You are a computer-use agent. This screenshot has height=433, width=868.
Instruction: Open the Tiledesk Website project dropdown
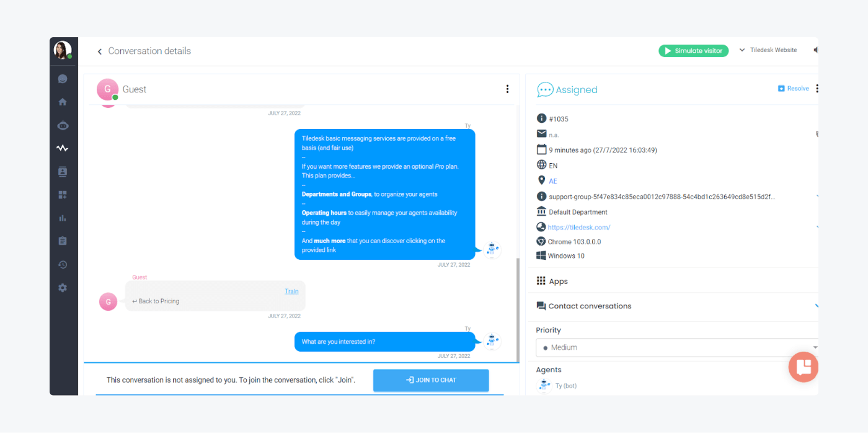(768, 50)
